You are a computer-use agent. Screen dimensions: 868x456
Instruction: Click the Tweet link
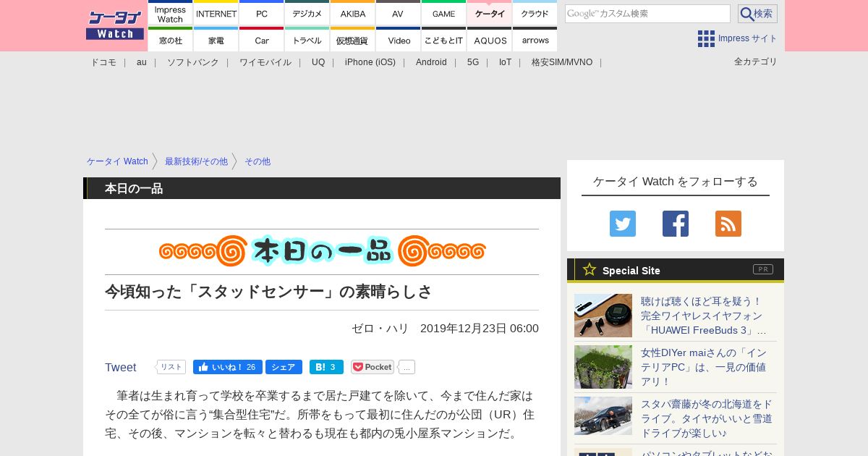click(121, 368)
